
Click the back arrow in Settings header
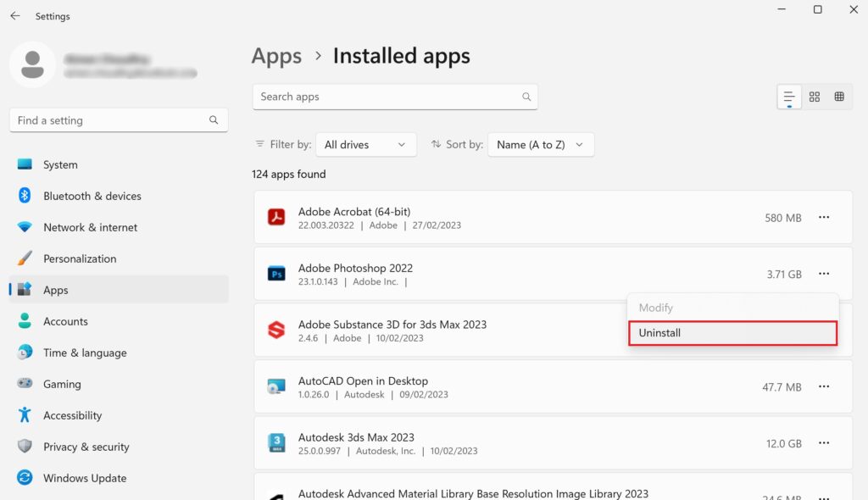[x=15, y=16]
